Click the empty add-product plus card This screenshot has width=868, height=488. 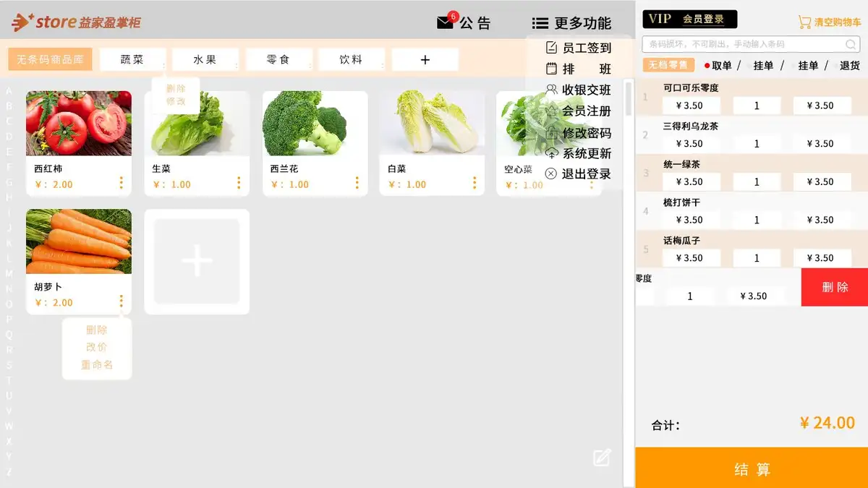click(x=197, y=262)
